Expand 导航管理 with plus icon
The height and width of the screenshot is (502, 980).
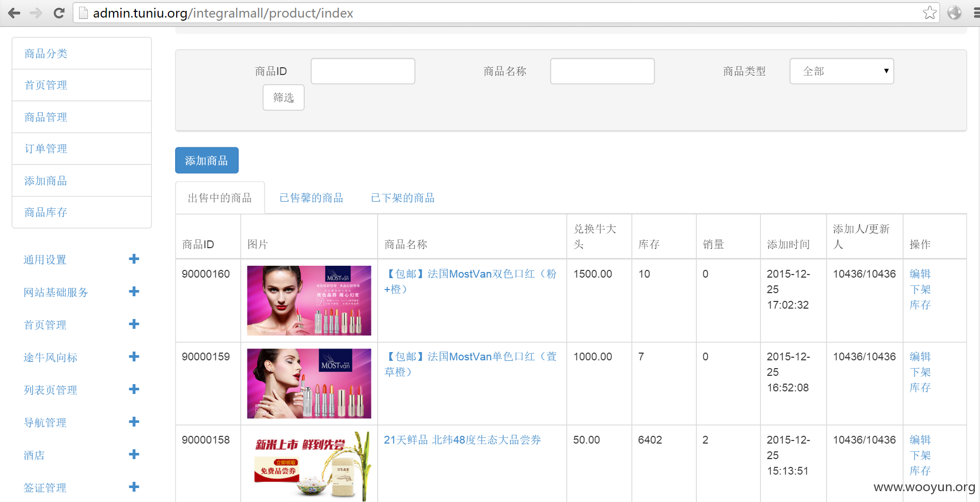tap(134, 422)
